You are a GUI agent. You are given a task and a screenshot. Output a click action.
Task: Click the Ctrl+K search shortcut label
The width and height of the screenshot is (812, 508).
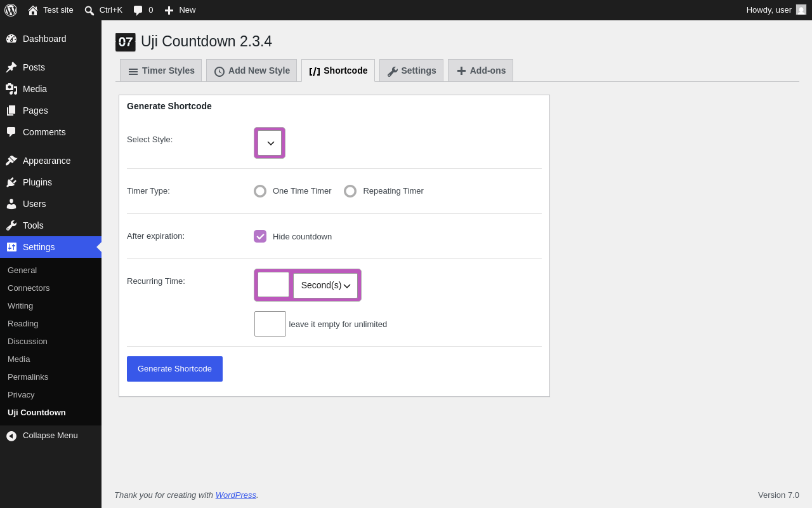111,10
